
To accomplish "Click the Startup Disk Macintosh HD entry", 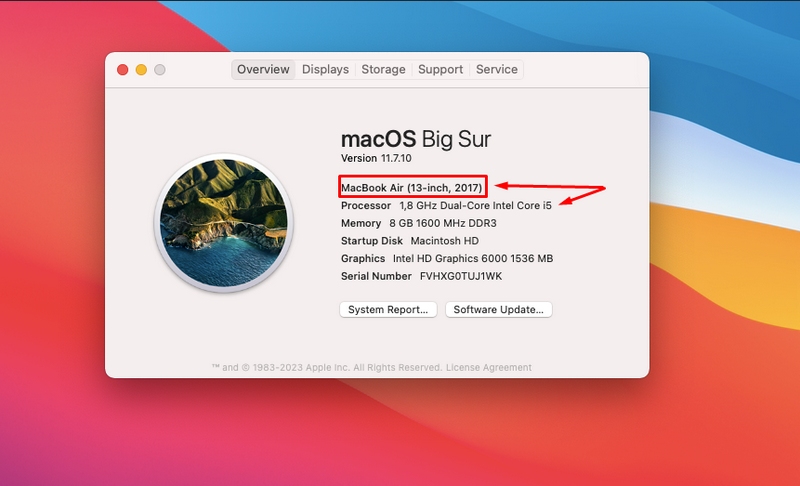I will (410, 241).
